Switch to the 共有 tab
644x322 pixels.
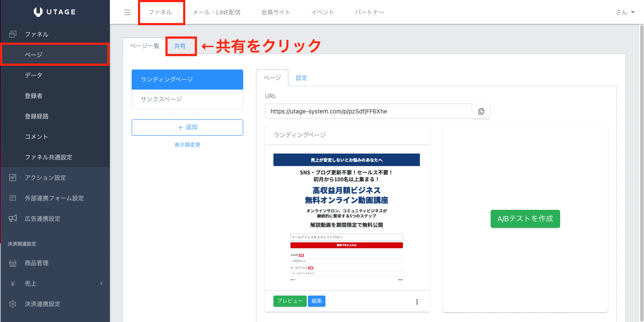180,46
